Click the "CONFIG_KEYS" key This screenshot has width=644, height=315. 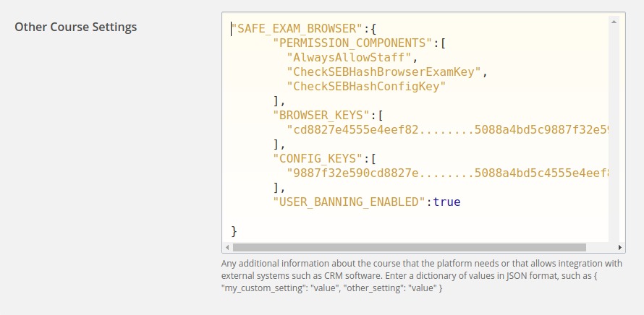318,159
